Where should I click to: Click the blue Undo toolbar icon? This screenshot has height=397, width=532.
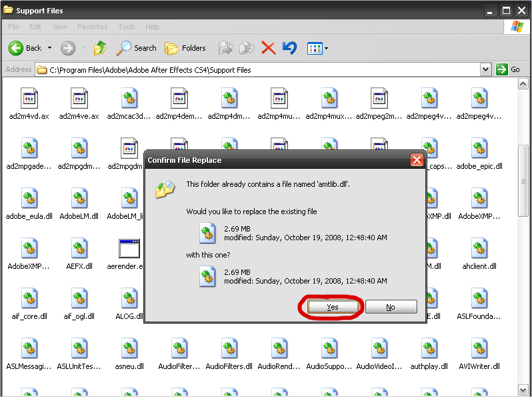[x=289, y=48]
